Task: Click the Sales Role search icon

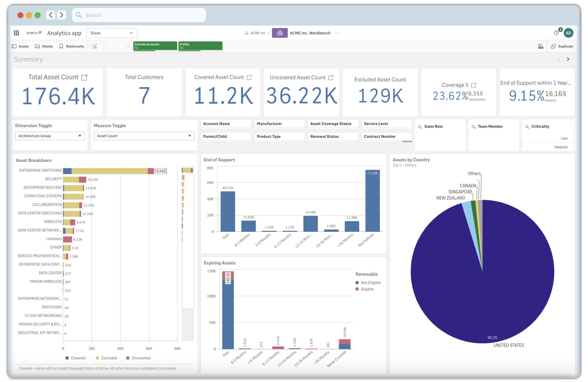Action: tap(420, 127)
